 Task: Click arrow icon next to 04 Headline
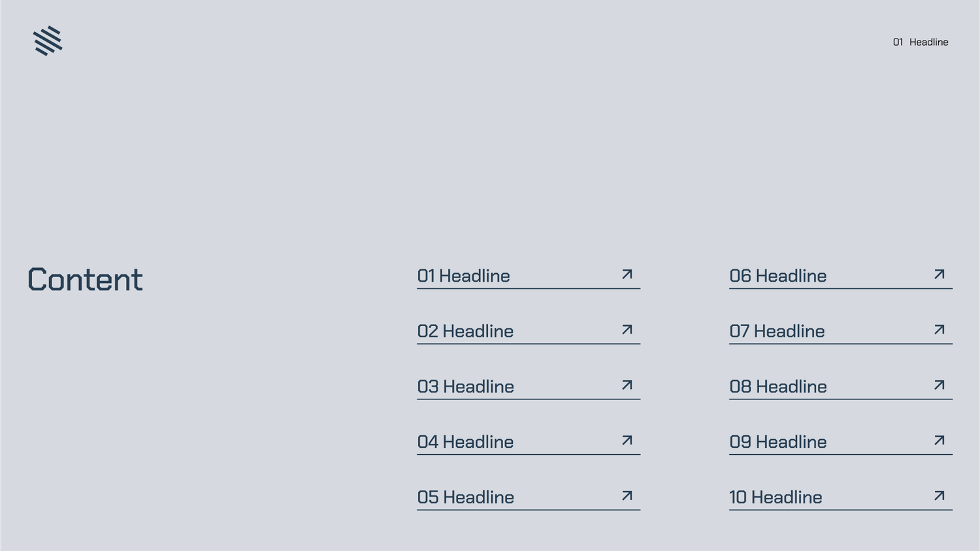[x=627, y=441]
